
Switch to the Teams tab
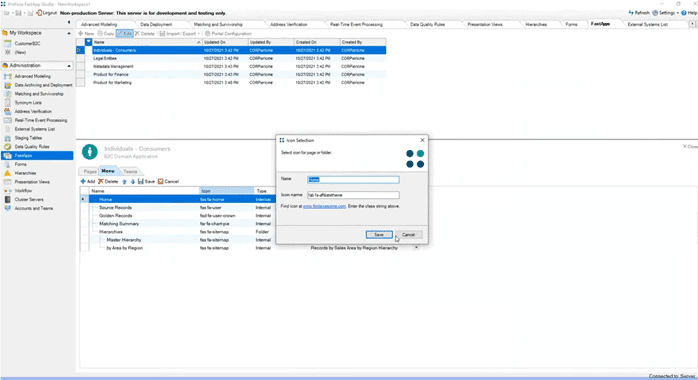[x=130, y=171]
